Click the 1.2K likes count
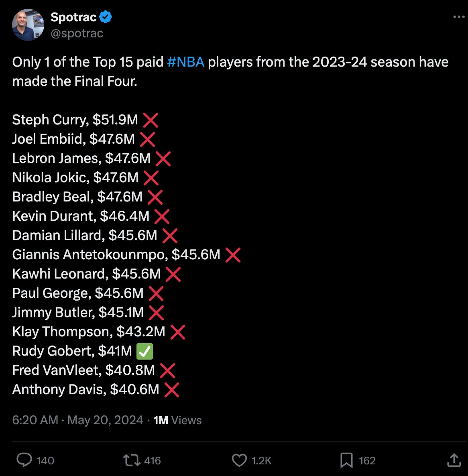 click(x=261, y=460)
